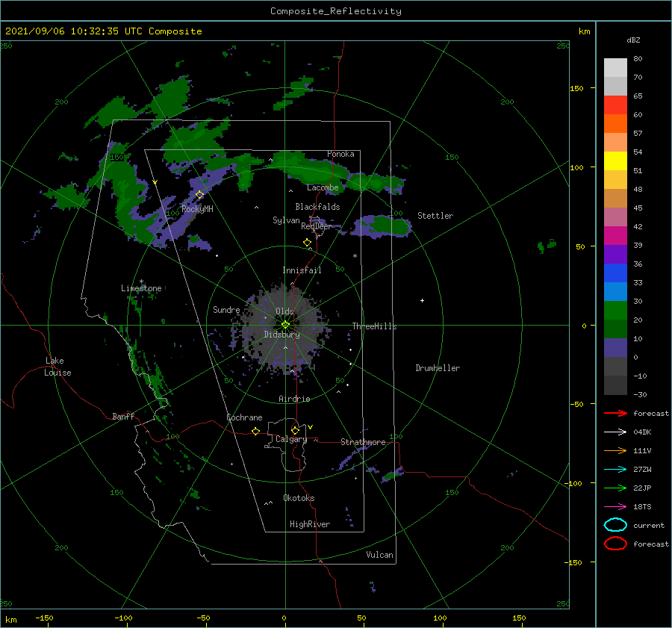Click the isolated green echo on the far east side
672x628 pixels.
pos(547,246)
